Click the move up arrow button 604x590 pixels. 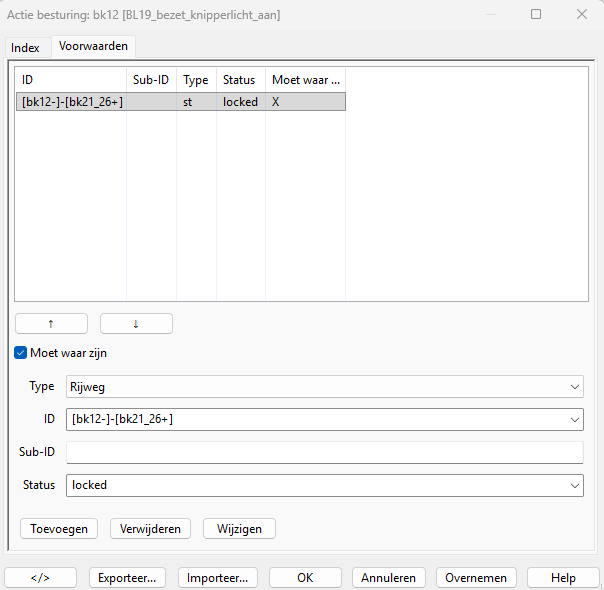pyautogui.click(x=51, y=323)
